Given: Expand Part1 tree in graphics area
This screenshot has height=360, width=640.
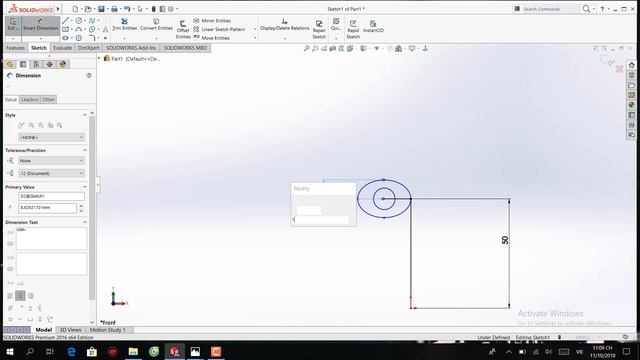Looking at the screenshot, I should click(99, 59).
